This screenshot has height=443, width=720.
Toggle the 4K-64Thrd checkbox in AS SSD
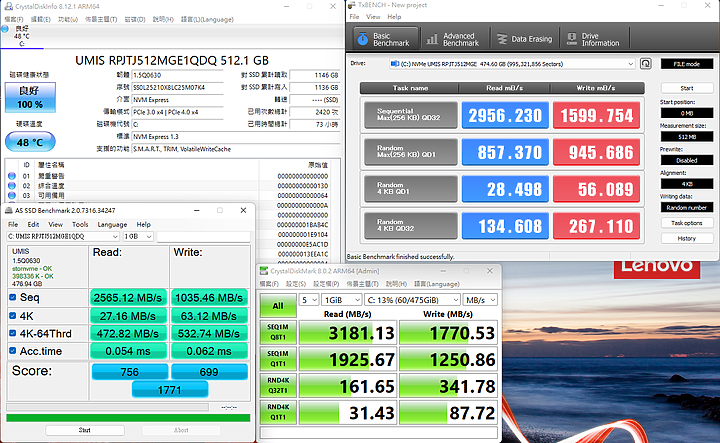click(x=12, y=333)
